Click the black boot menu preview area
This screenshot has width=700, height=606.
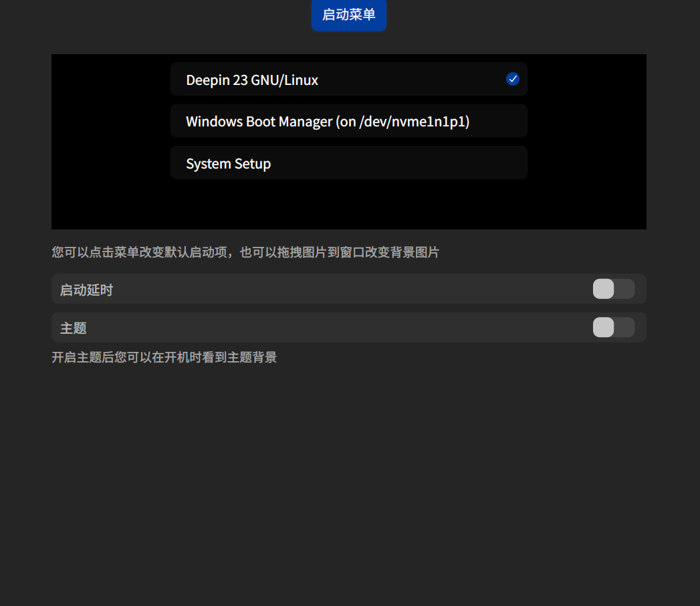pos(348,204)
